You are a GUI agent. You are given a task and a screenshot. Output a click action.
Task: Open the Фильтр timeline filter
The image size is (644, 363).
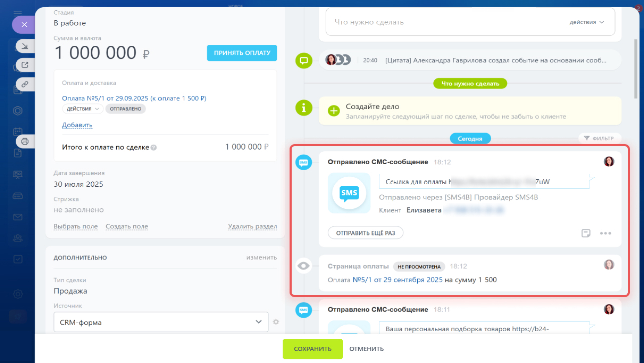pyautogui.click(x=600, y=138)
